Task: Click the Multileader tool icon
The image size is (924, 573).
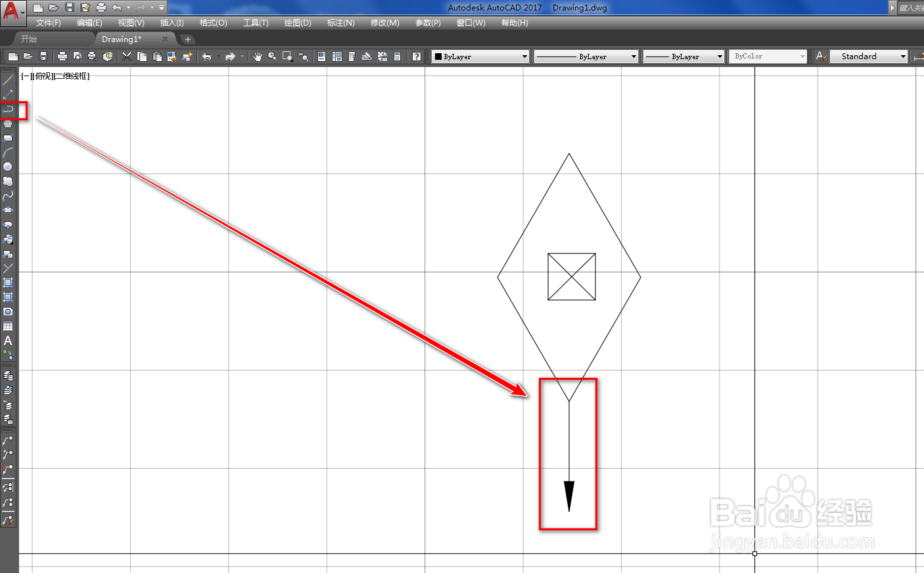Action: 8,440
